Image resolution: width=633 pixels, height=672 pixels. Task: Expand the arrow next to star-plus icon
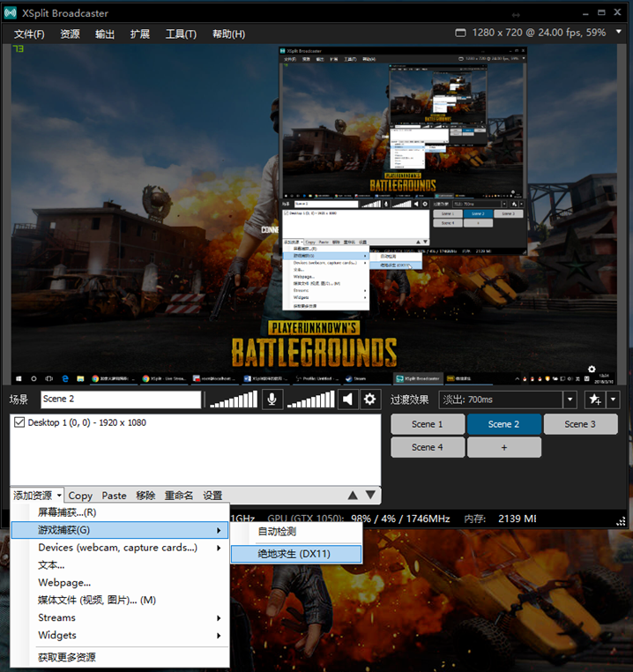pos(614,399)
